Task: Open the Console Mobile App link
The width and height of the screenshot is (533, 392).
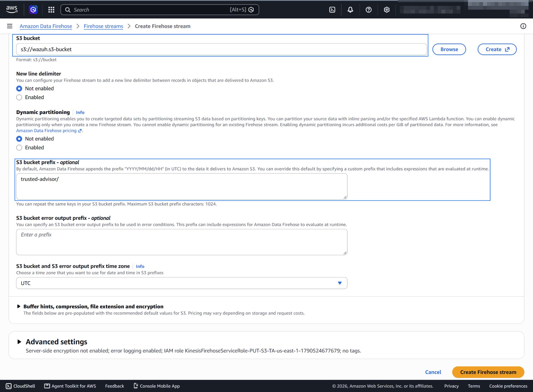Action: (x=157, y=386)
